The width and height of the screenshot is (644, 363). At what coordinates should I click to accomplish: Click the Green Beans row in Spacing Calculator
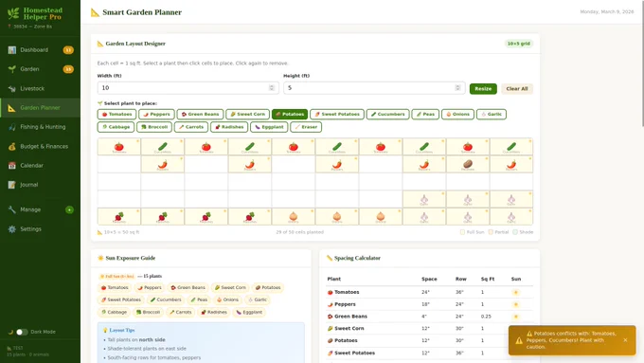point(430,317)
